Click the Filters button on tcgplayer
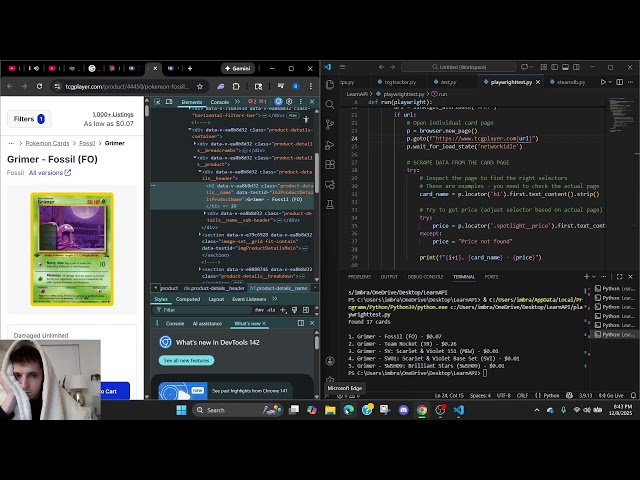This screenshot has width=640, height=480. pos(29,119)
